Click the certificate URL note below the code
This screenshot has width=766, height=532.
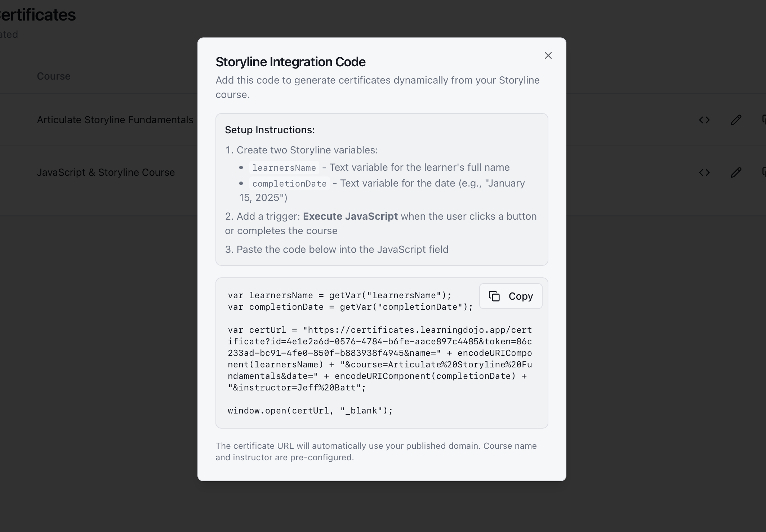376,451
